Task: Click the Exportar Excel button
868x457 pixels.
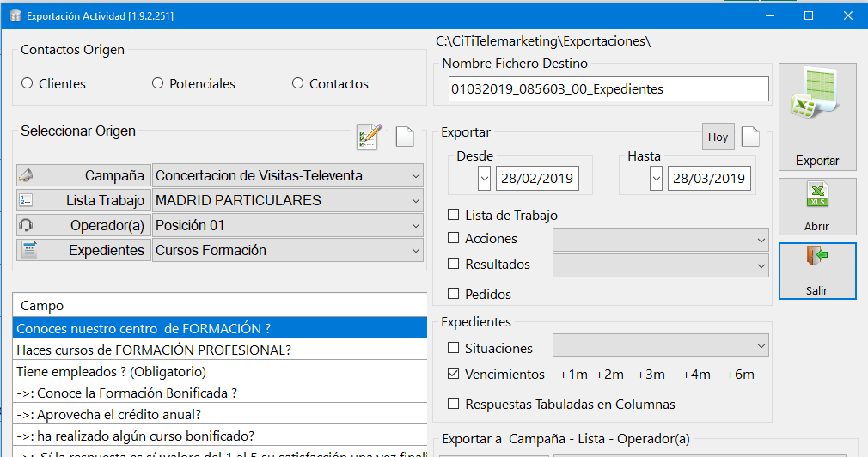Action: click(817, 117)
